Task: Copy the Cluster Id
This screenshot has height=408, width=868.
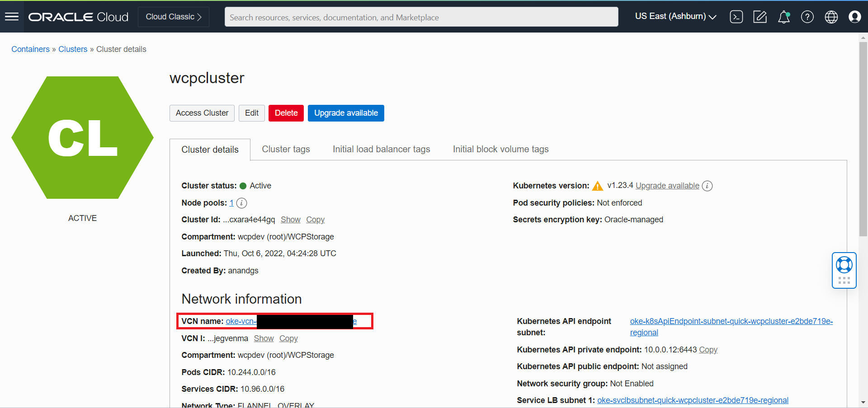Action: coord(316,220)
